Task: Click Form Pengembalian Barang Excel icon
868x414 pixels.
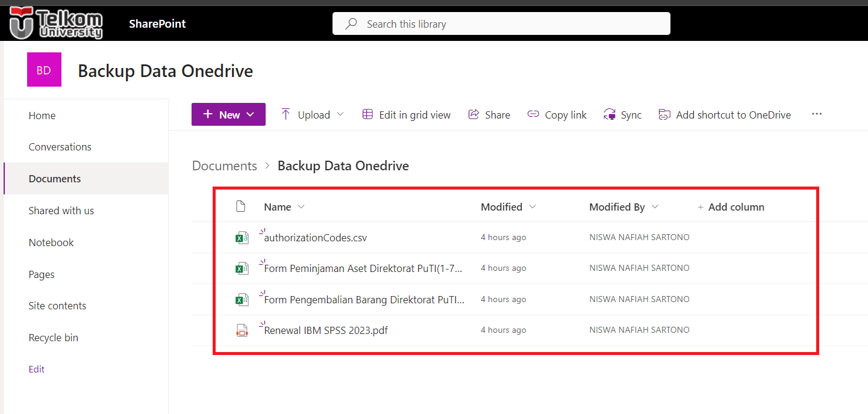Action: coord(242,300)
